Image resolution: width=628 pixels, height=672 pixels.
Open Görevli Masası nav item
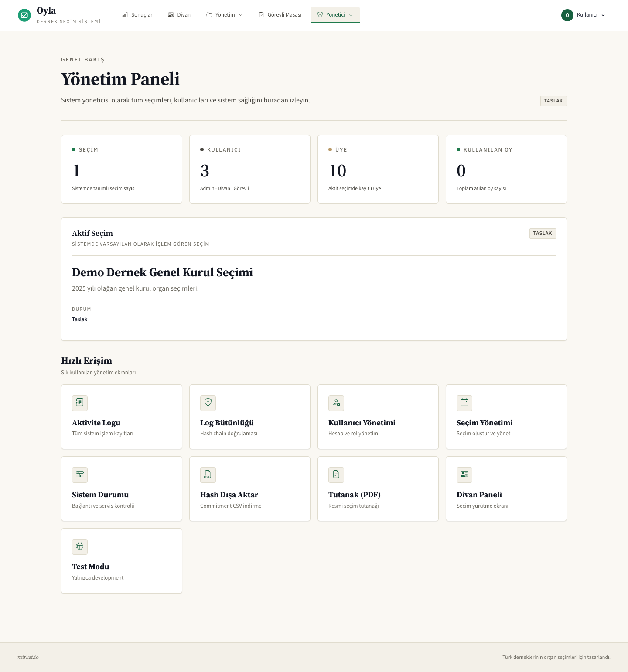pos(280,15)
